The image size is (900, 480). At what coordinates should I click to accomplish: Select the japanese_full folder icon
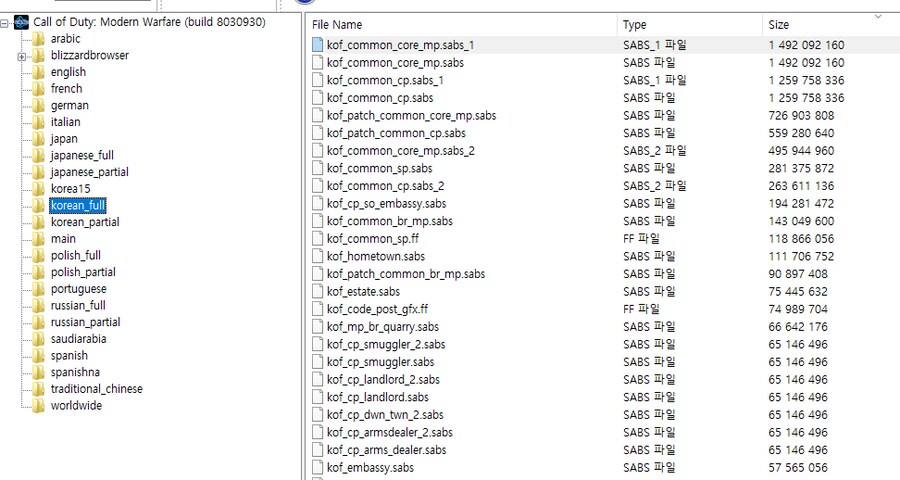tap(38, 156)
